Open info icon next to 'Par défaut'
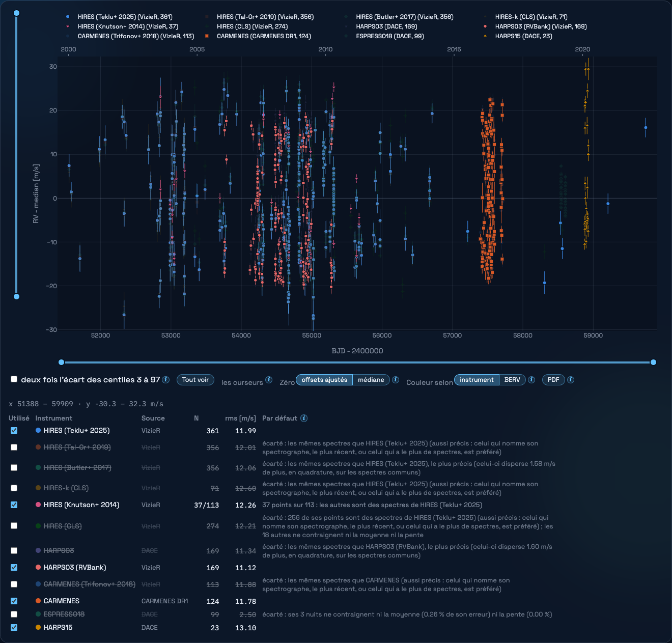 point(304,418)
